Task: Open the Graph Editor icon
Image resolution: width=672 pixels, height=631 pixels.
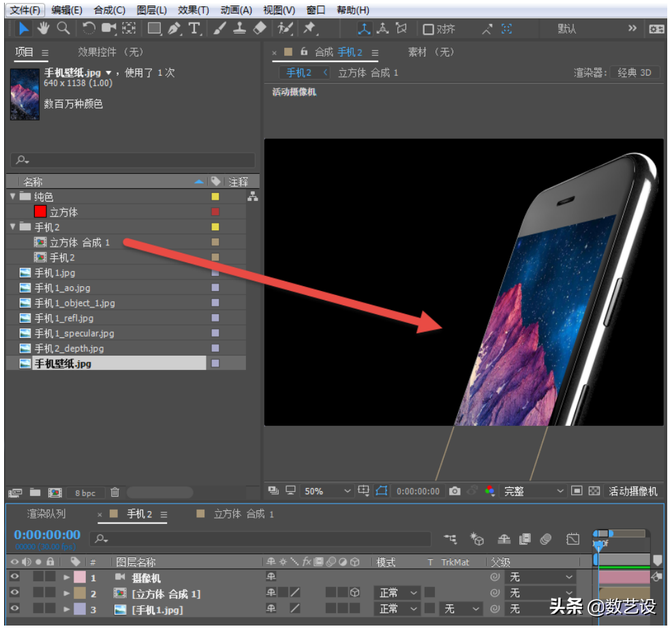Action: coord(572,539)
